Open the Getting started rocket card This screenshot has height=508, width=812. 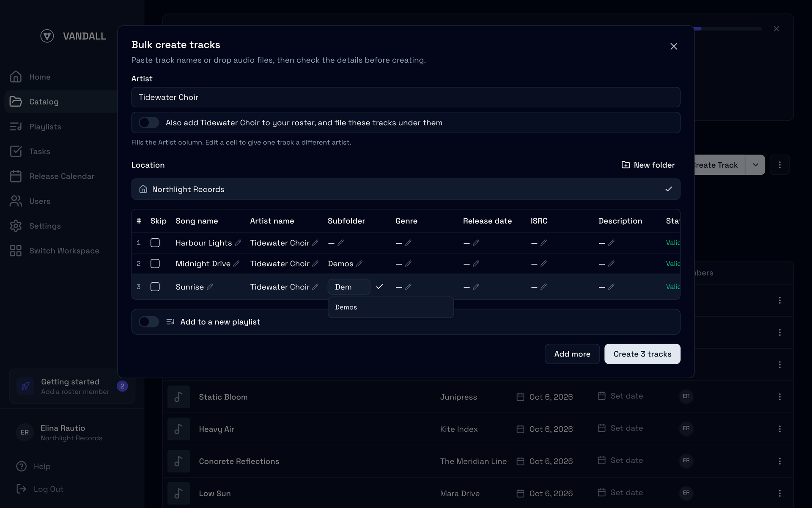tap(72, 386)
